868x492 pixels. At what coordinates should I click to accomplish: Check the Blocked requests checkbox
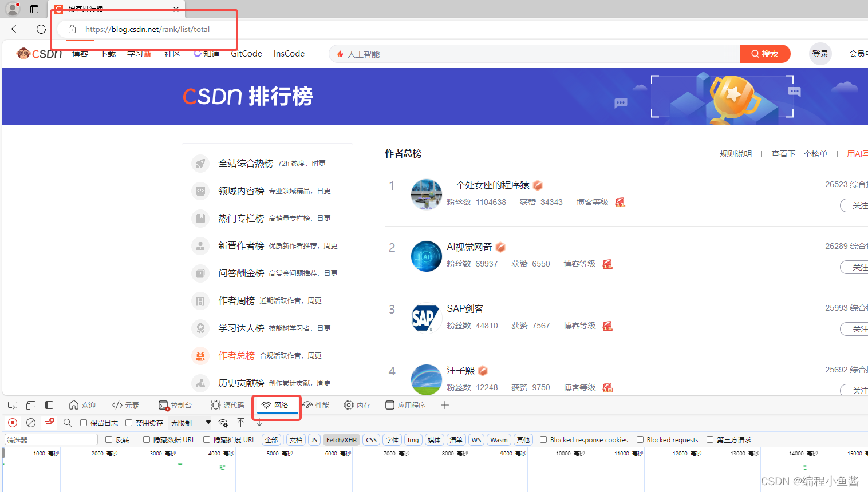pos(640,439)
